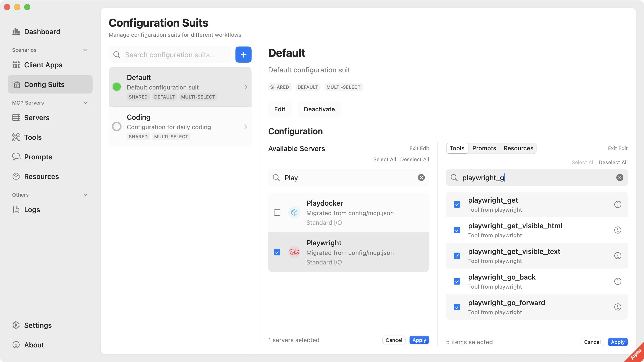The image size is (644, 362).
Task: Click the Playdocker server cube icon
Action: pos(294,213)
